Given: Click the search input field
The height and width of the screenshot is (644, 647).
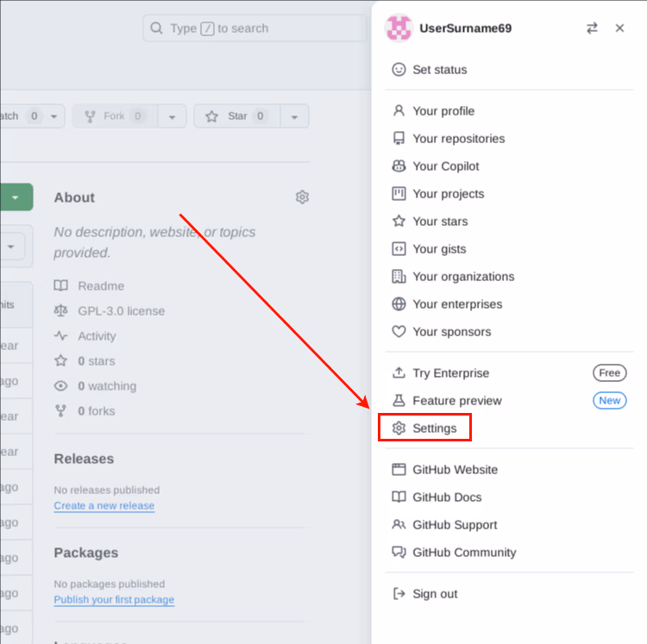Looking at the screenshot, I should coord(254,28).
